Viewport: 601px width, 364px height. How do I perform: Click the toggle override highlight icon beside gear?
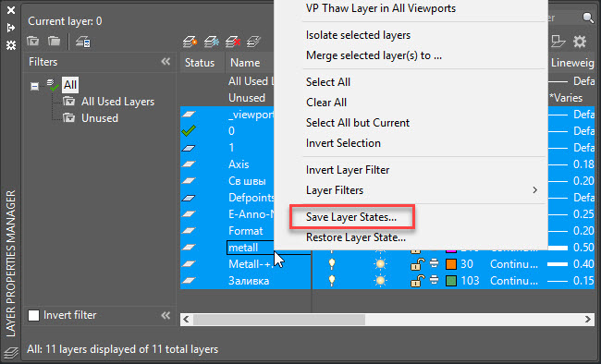point(558,42)
